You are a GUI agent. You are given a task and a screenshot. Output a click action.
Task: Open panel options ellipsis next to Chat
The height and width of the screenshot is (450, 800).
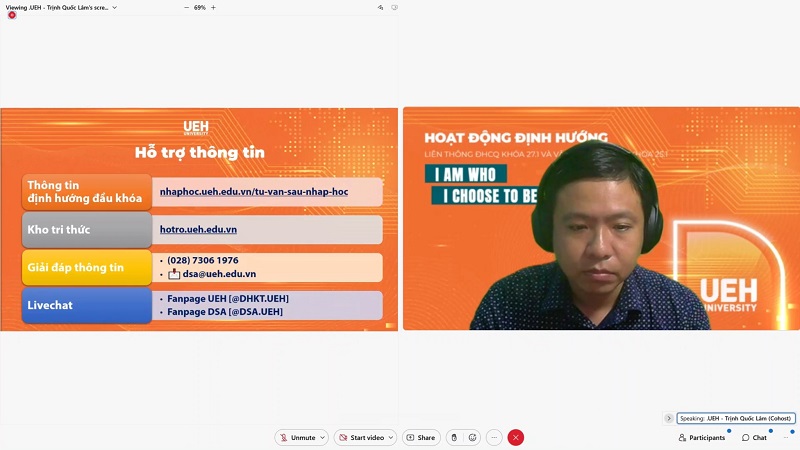[x=786, y=437]
